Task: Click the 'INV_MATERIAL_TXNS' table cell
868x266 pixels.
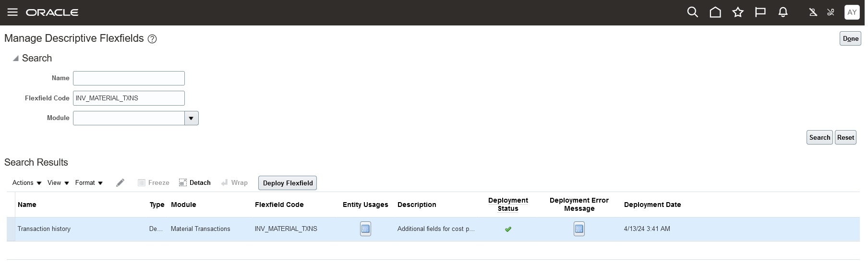Action: [x=286, y=229]
